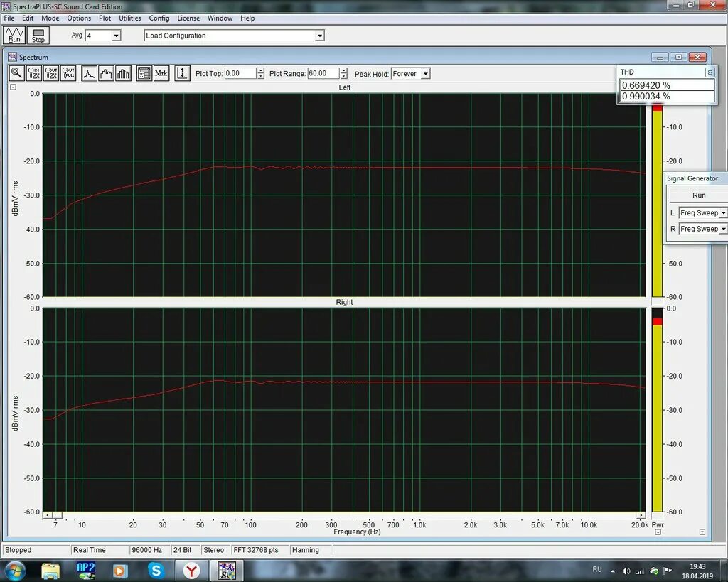
Task: Switch to narrowband line spectrum view
Action: click(x=89, y=73)
